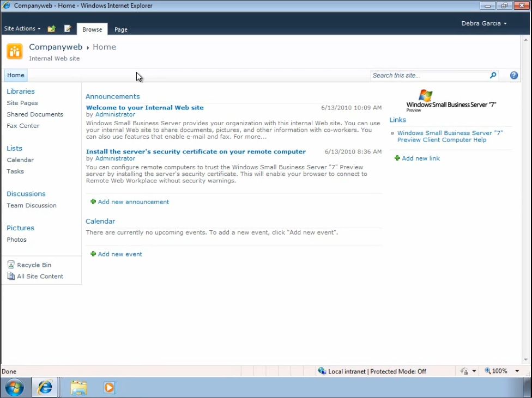Open the Pictures heading link
532x398 pixels.
20,228
